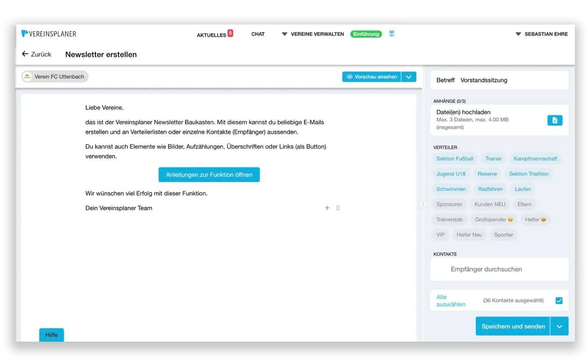Viewport: 588px width, 364px height.
Task: Toggle the Reserve distribution tag
Action: point(487,174)
